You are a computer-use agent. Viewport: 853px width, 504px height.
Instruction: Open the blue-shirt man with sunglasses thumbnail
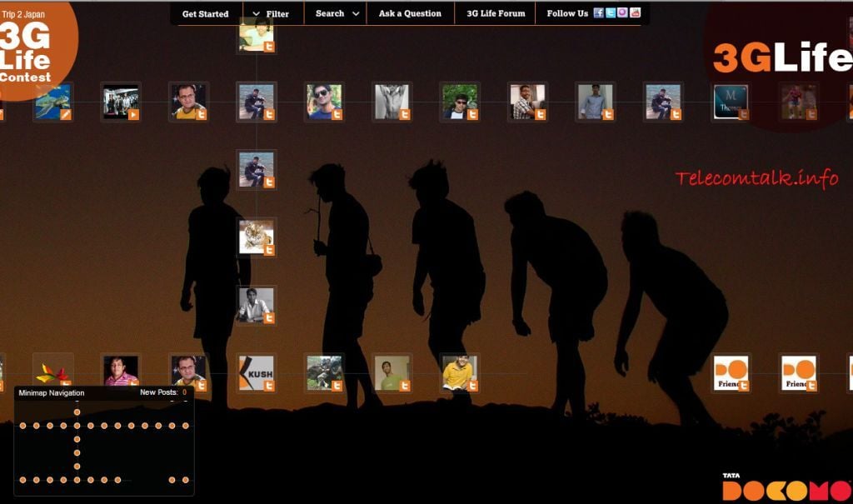pyautogui.click(x=324, y=102)
